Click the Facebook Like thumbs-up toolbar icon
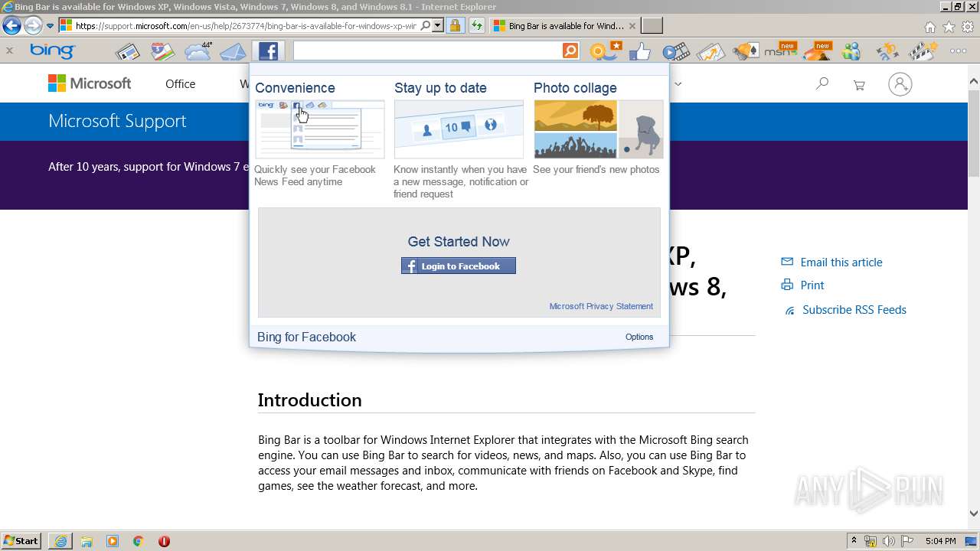The width and height of the screenshot is (980, 551). click(640, 52)
